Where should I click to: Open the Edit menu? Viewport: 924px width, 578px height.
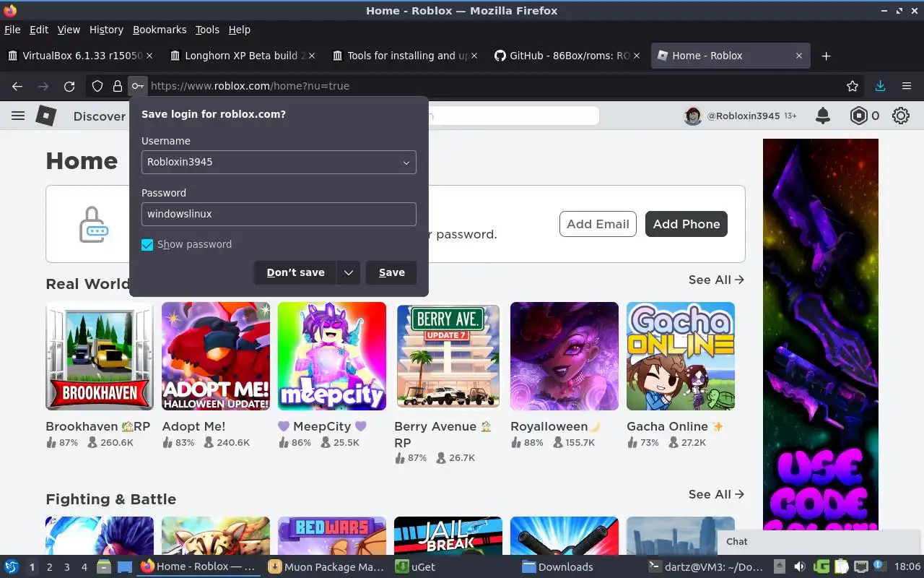pyautogui.click(x=39, y=30)
